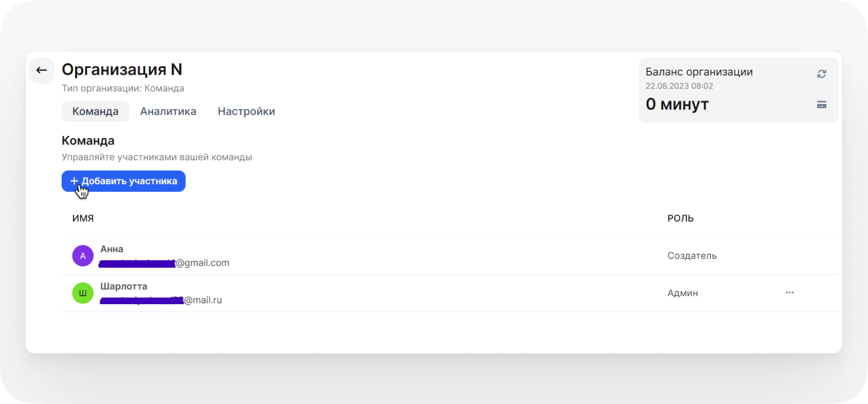
Task: Click the Создатель role label
Action: point(692,256)
